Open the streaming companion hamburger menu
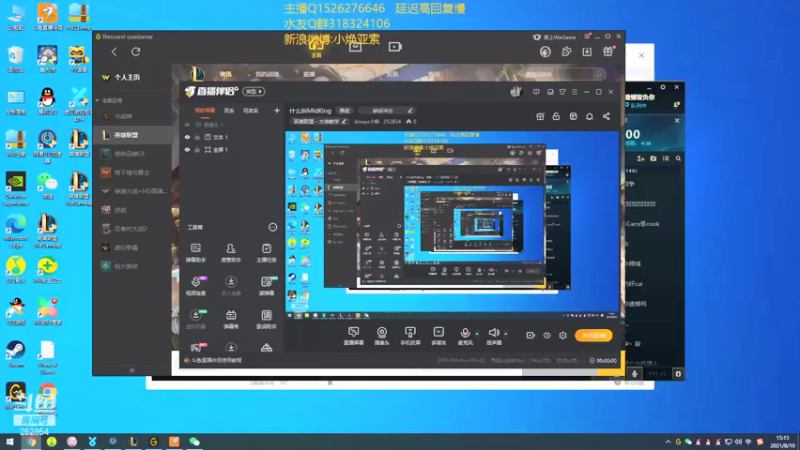800x450 pixels. click(574, 92)
